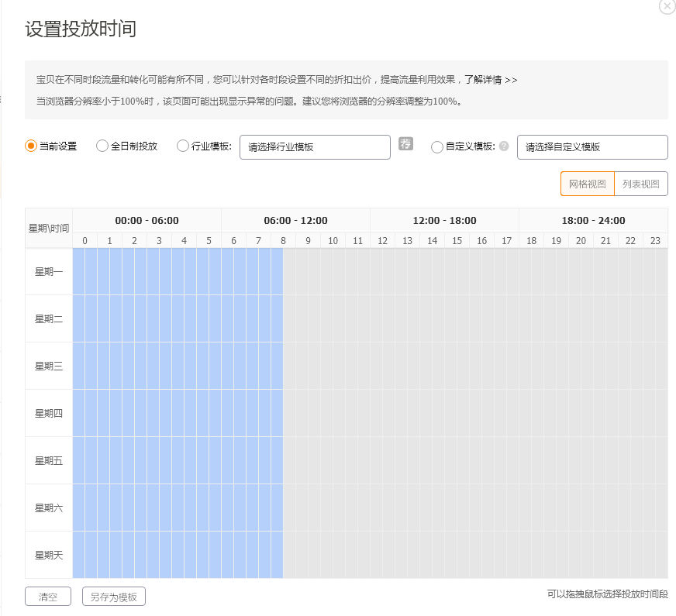Click the 星期三 row label
The height and width of the screenshot is (616, 676).
pyautogui.click(x=49, y=367)
